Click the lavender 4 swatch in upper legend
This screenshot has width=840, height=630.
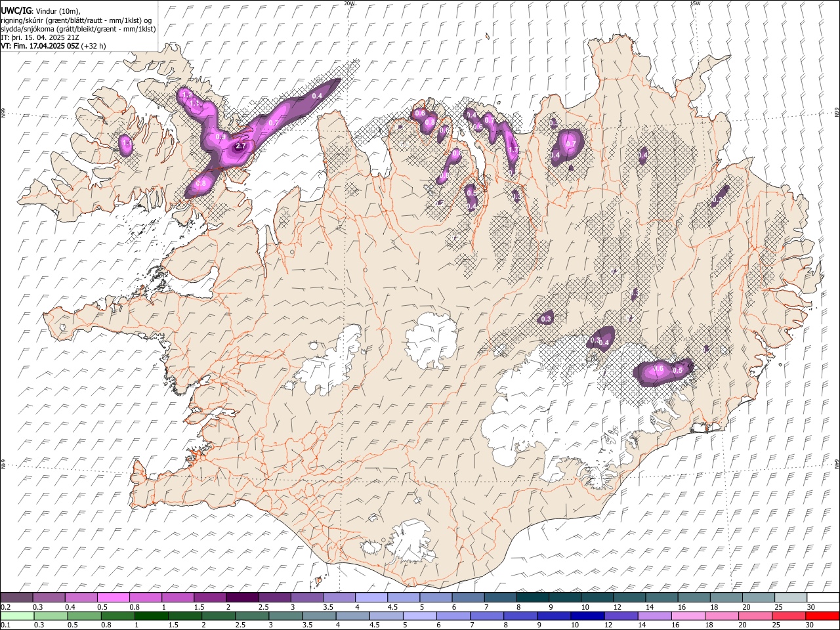[371, 598]
